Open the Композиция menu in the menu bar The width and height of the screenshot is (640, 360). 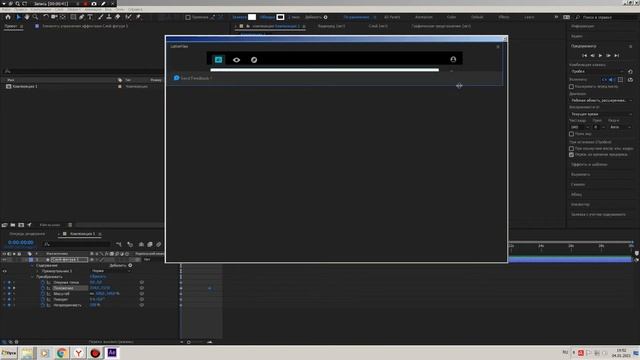41,9
